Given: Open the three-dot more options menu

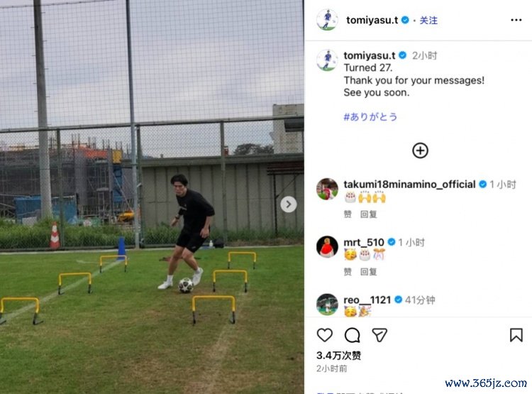Looking at the screenshot, I should [516, 20].
